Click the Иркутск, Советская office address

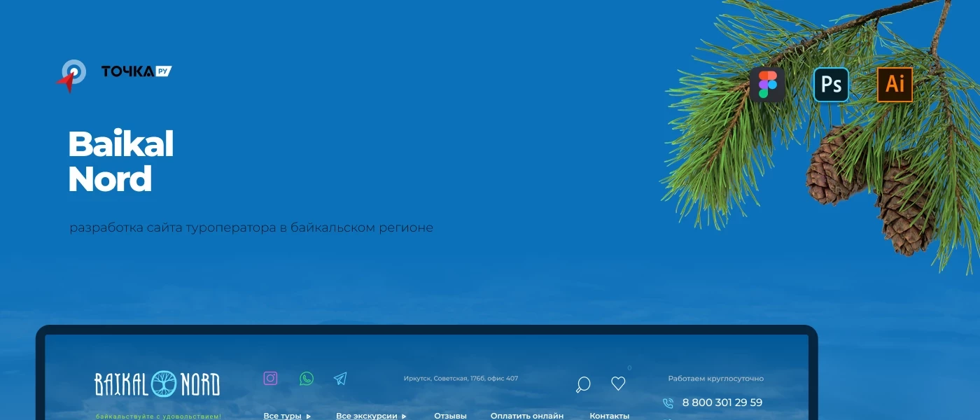461,379
